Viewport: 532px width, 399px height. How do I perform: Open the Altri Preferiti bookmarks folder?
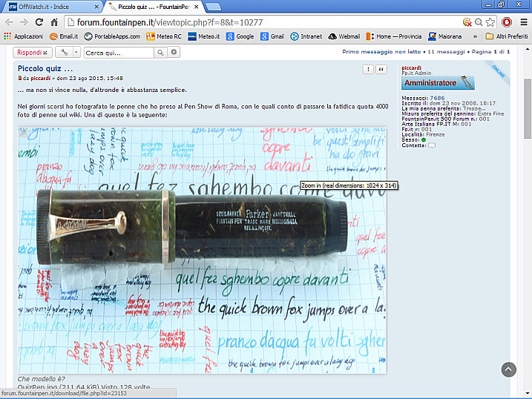coord(506,36)
